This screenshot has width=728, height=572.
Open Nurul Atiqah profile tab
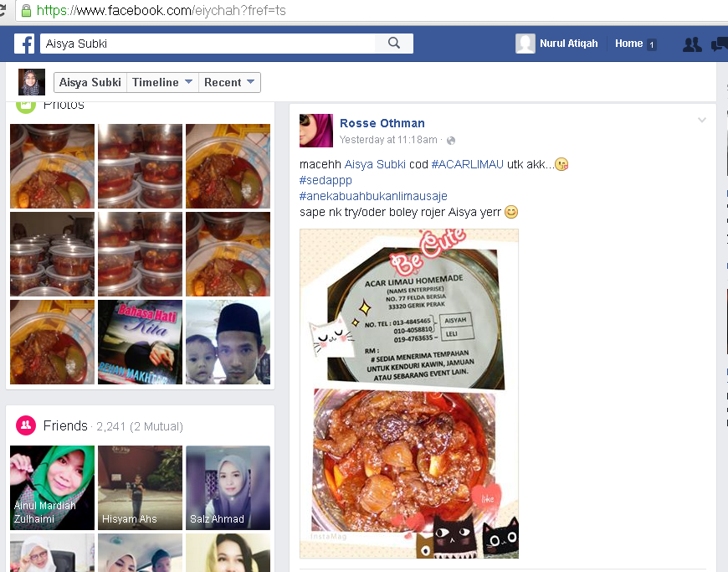[x=568, y=44]
